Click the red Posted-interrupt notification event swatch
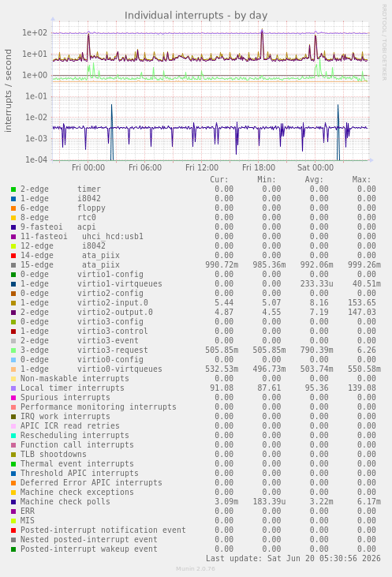The image size is (392, 577). click(x=13, y=530)
